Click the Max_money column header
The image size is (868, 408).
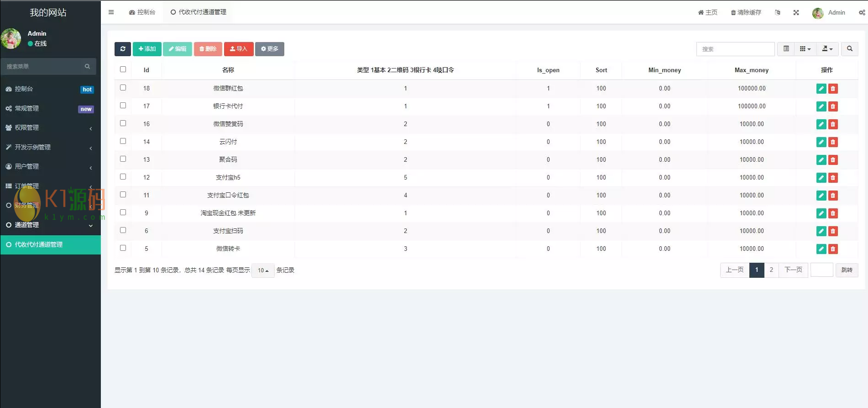click(752, 70)
